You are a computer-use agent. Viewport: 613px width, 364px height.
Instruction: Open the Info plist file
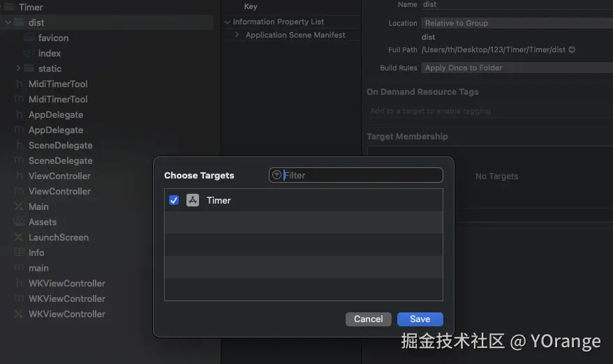click(x=36, y=252)
